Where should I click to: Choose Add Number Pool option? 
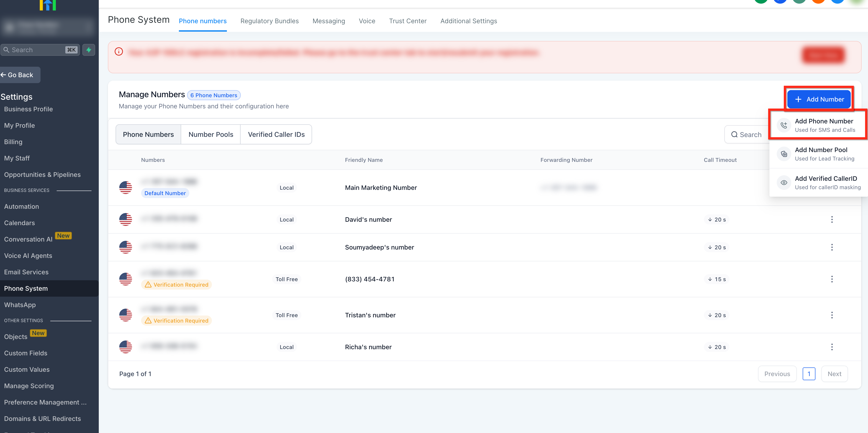(x=821, y=154)
